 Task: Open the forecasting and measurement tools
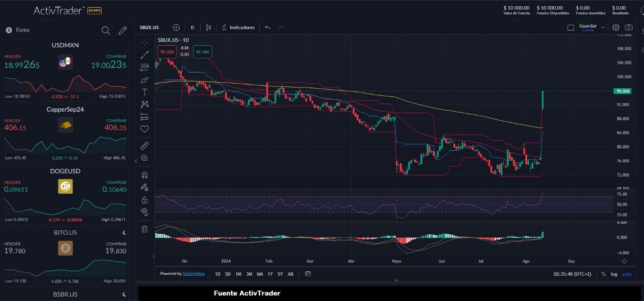145,117
